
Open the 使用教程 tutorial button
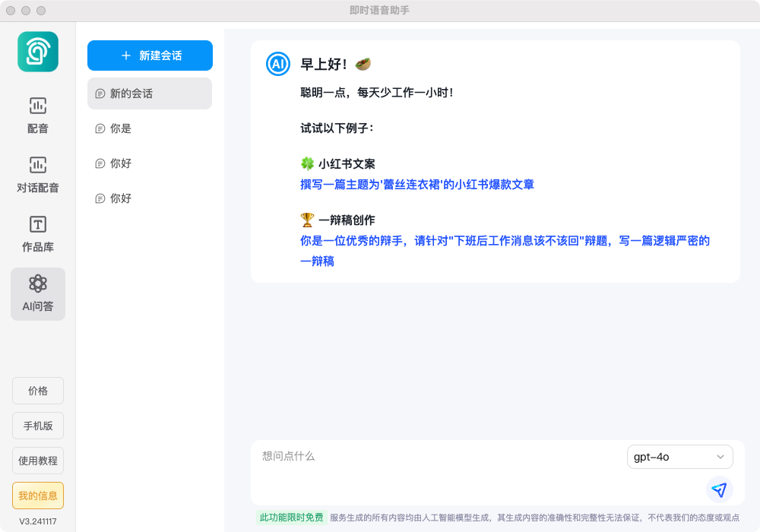(x=38, y=461)
